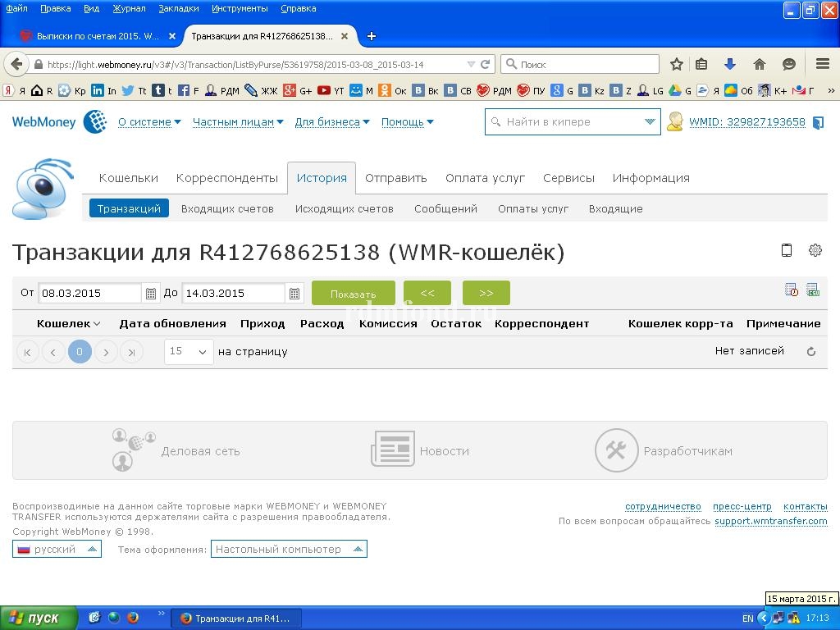840x630 pixels.
Task: Click the WebMoney globe logo
Action: [95, 121]
